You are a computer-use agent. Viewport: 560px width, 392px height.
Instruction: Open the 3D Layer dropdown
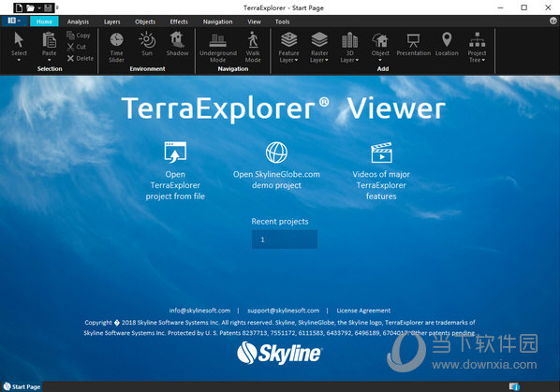pyautogui.click(x=349, y=47)
